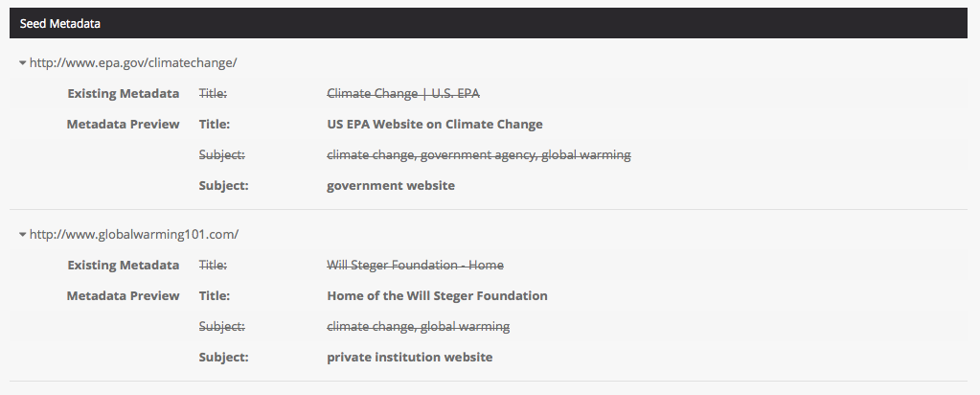
Task: Click 'Existing Metadata' label under the EPA seed
Action: pyautogui.click(x=123, y=94)
